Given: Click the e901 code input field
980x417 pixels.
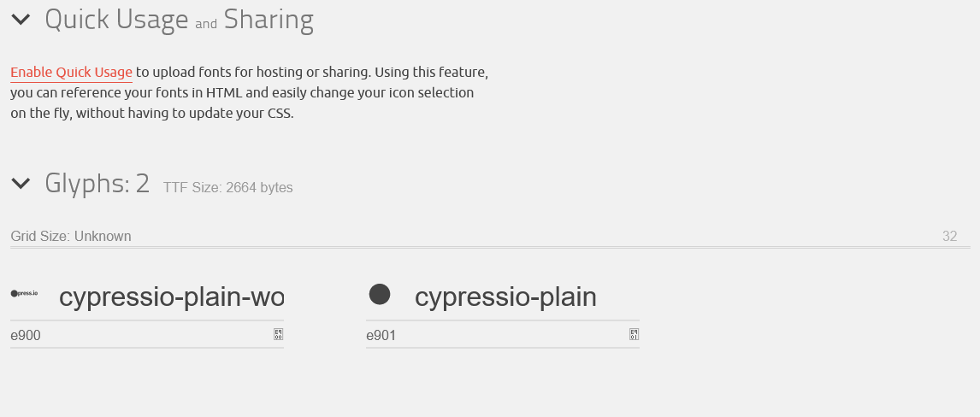Looking at the screenshot, I should (492, 336).
